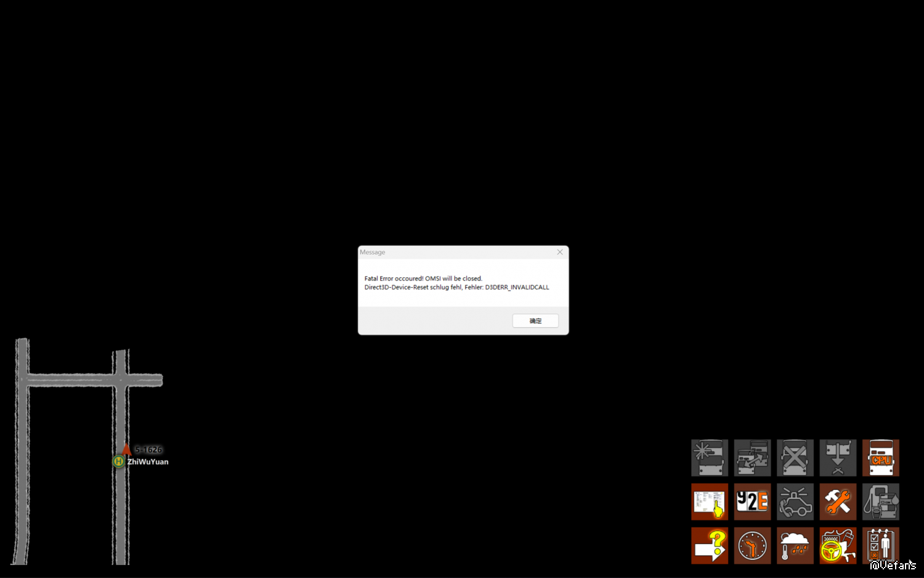Click the bus with down arrow icon
Viewport: 924px width, 578px height.
coord(838,458)
